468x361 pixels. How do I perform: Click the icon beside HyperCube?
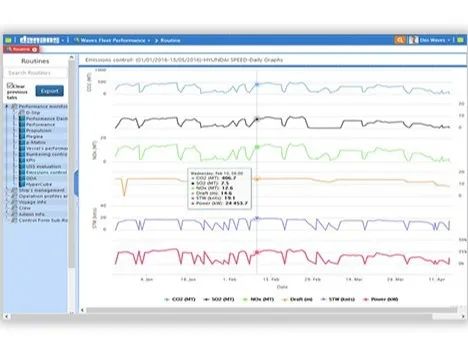click(x=22, y=184)
